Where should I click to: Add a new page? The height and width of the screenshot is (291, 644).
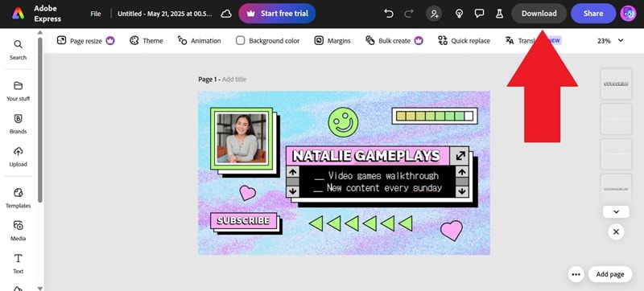click(x=610, y=274)
